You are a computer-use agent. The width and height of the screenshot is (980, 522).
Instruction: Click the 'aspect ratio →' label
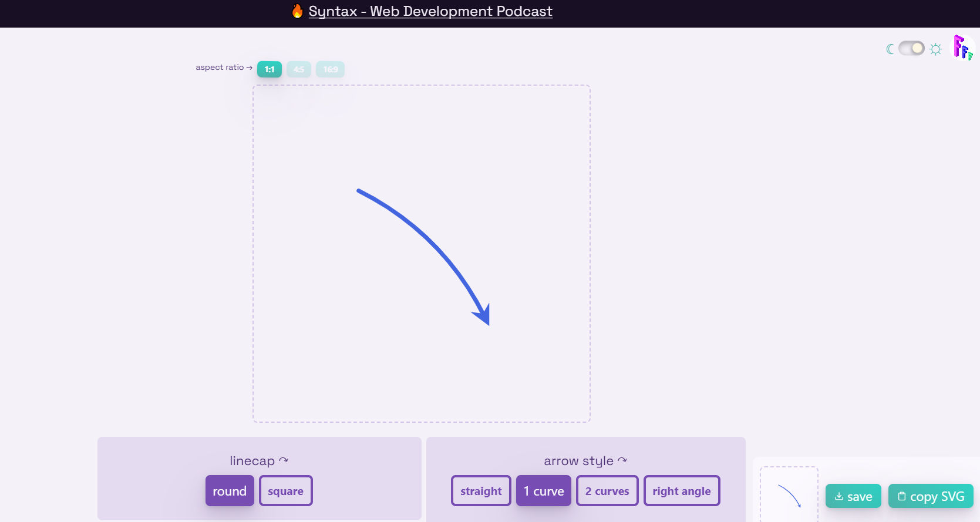tap(224, 68)
